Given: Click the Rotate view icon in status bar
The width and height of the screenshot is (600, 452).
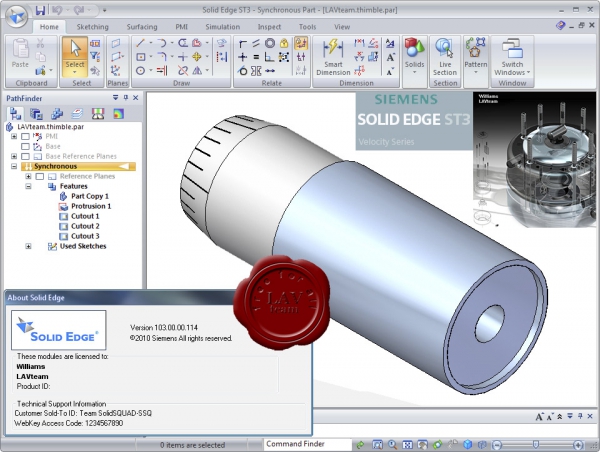Looking at the screenshot, I should tap(438, 445).
